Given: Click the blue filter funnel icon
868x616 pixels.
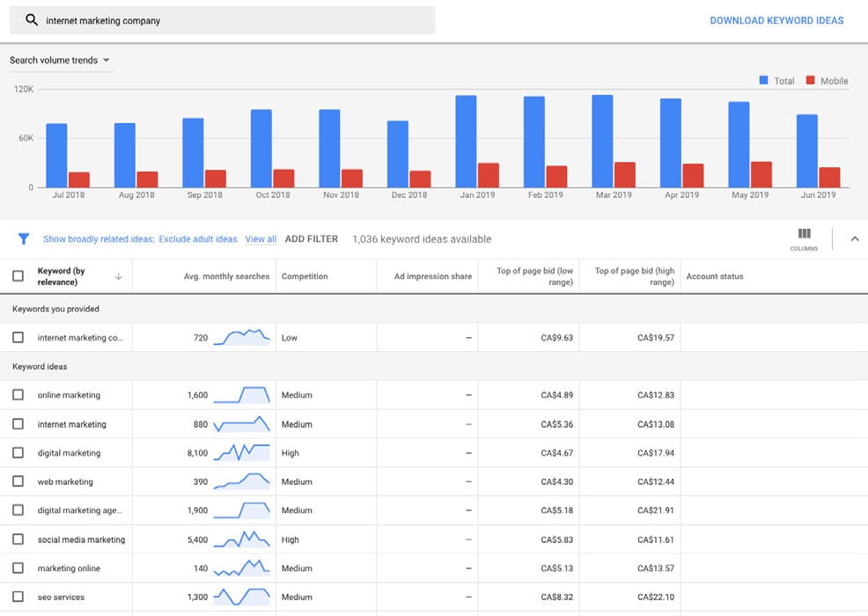Looking at the screenshot, I should 23,238.
